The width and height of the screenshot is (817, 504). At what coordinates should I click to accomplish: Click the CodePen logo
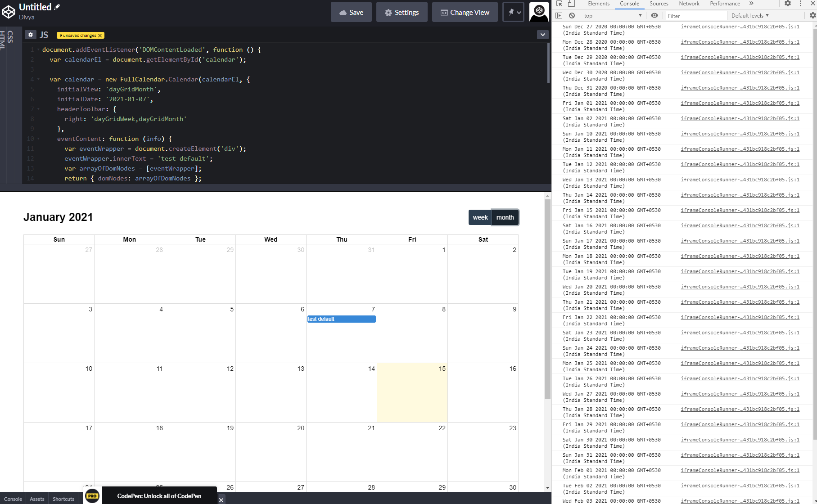coord(9,12)
